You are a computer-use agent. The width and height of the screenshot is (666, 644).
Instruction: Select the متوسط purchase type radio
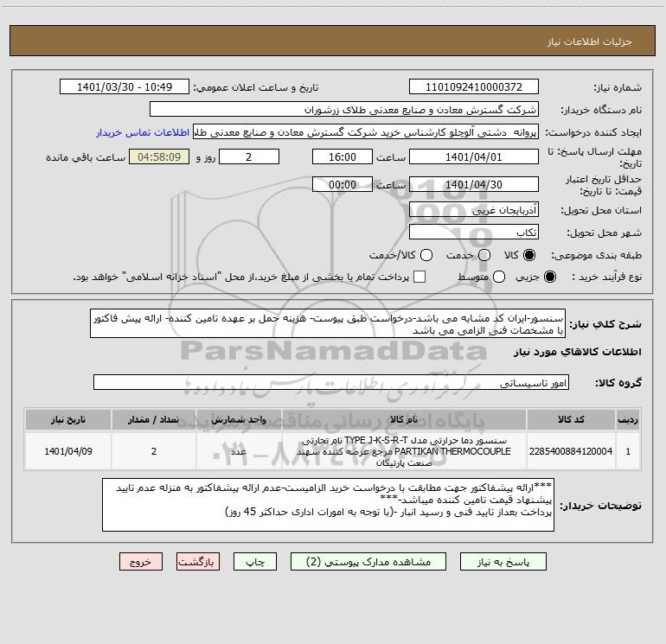coord(499,277)
